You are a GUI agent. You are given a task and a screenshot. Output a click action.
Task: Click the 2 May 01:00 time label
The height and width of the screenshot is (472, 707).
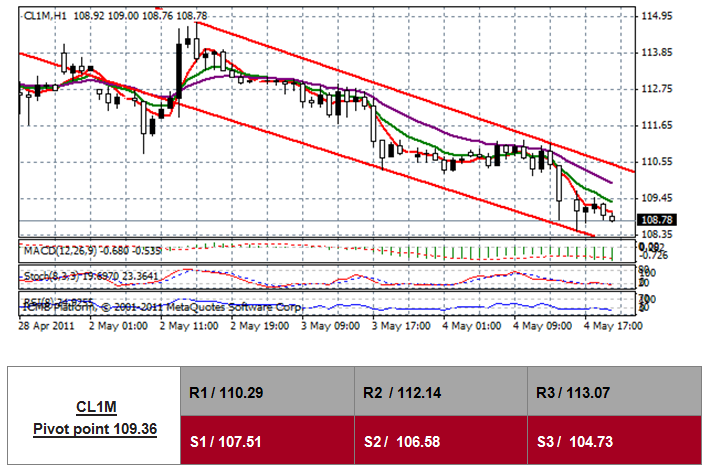tap(118, 326)
